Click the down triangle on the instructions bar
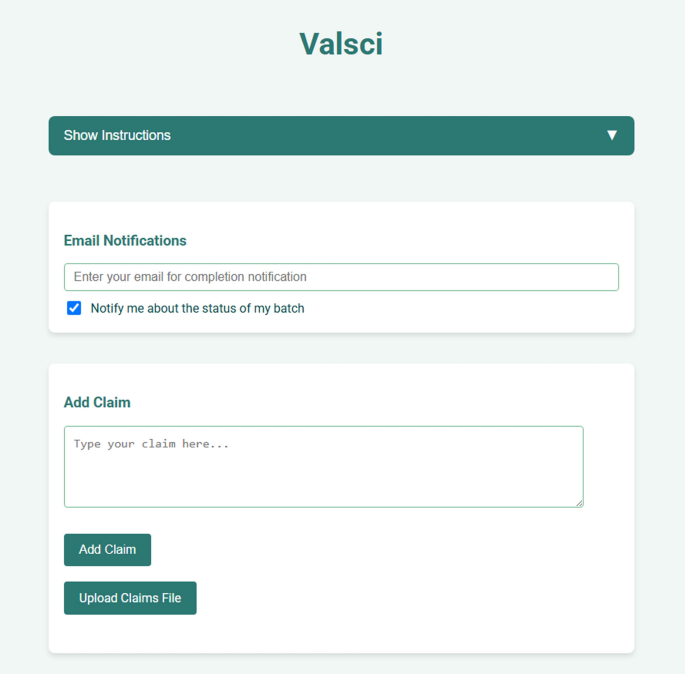 pyautogui.click(x=612, y=135)
